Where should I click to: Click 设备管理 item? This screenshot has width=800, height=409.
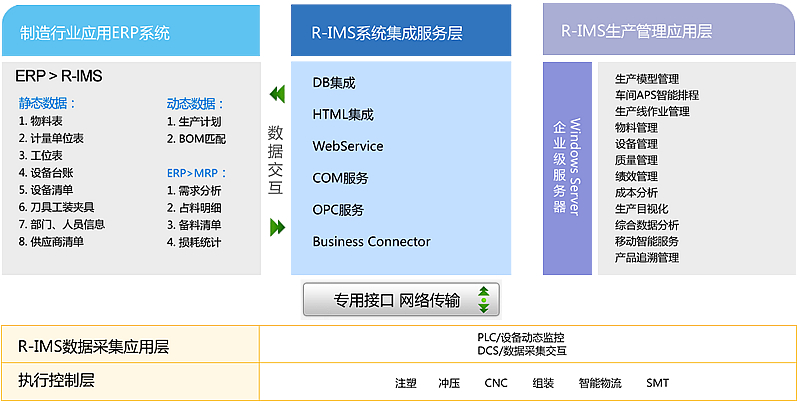point(636,144)
